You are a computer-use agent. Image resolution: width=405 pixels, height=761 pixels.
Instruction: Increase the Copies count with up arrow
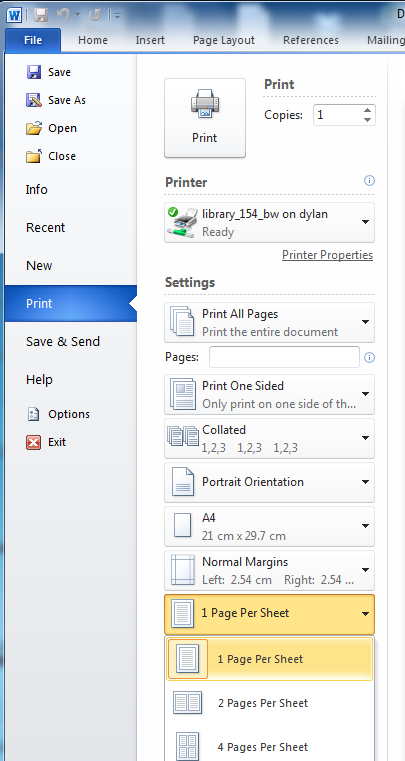368,110
